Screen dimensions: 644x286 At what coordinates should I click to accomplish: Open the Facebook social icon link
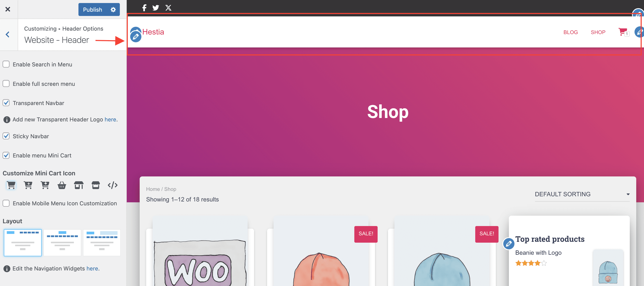(144, 8)
